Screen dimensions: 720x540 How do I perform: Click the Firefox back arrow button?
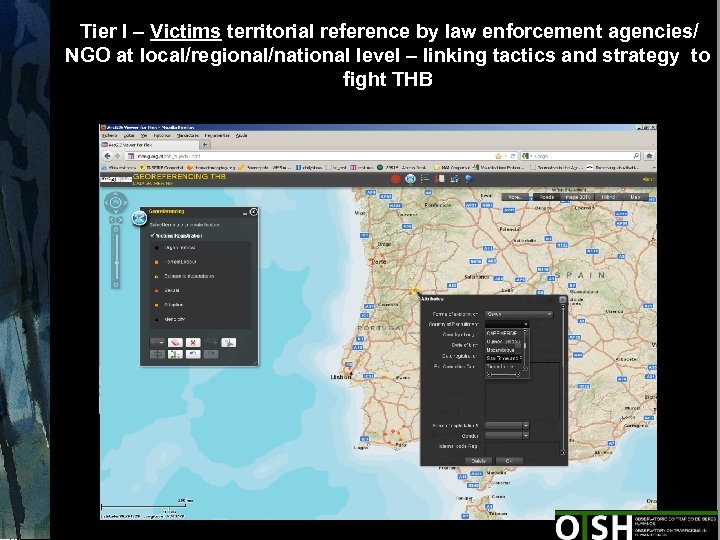tap(108, 156)
